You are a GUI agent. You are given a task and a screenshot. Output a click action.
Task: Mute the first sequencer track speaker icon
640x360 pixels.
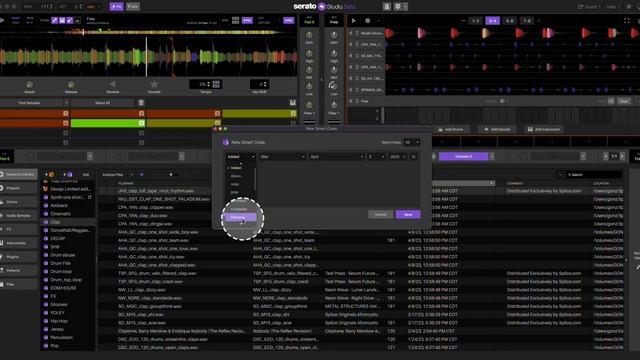[351, 33]
